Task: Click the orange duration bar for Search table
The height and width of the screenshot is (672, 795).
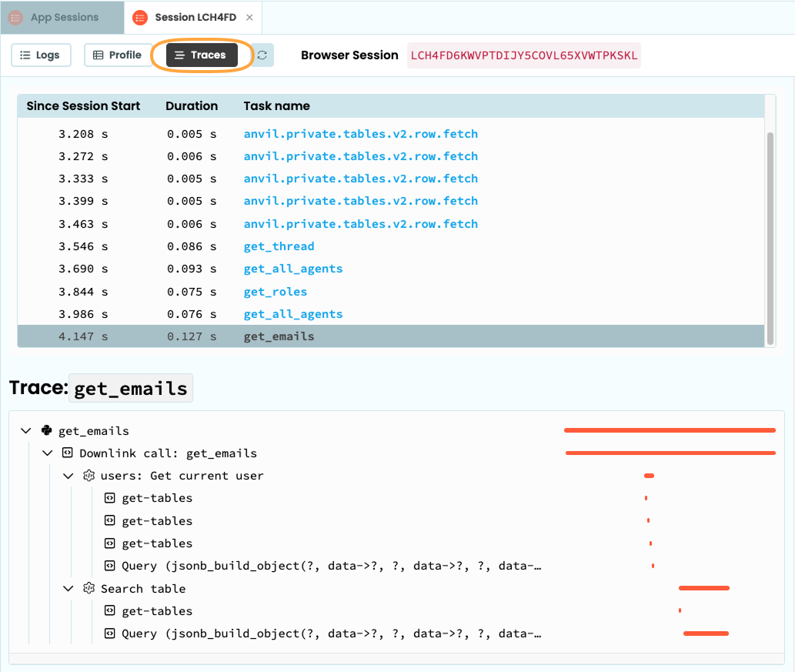Action: 703,588
